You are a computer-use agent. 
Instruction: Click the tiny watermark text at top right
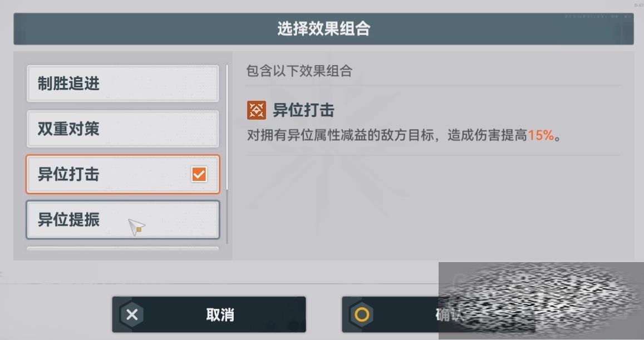click(638, 6)
